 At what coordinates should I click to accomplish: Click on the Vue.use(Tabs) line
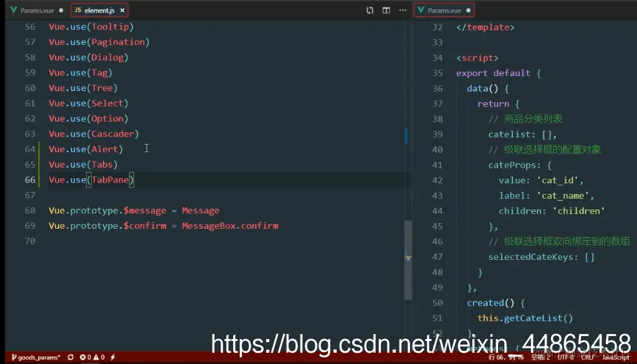[x=83, y=165]
